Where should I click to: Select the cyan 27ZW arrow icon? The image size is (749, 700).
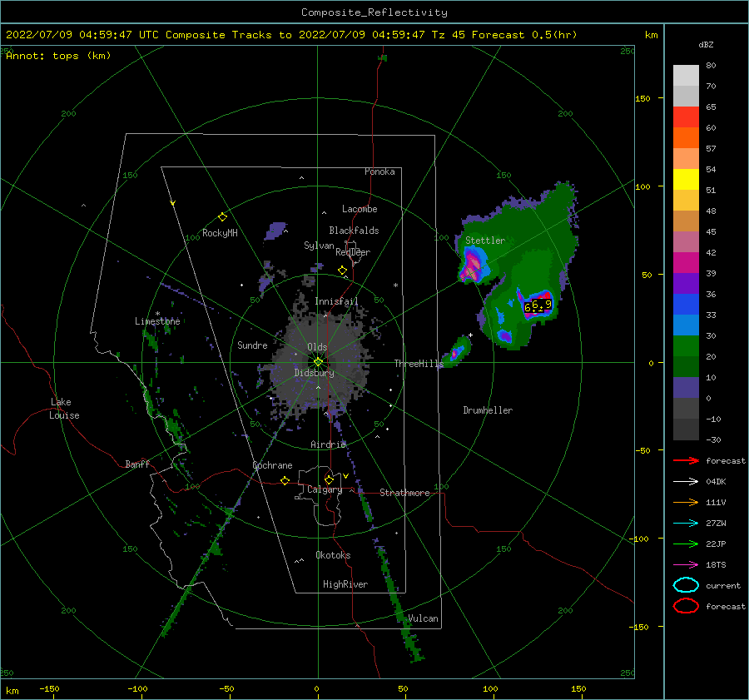[686, 524]
